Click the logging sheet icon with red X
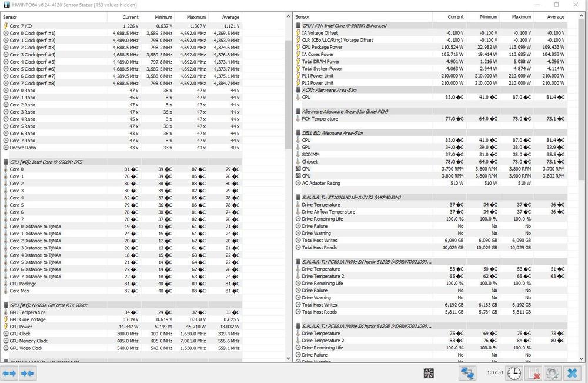The height and width of the screenshot is (383, 588). [x=533, y=373]
